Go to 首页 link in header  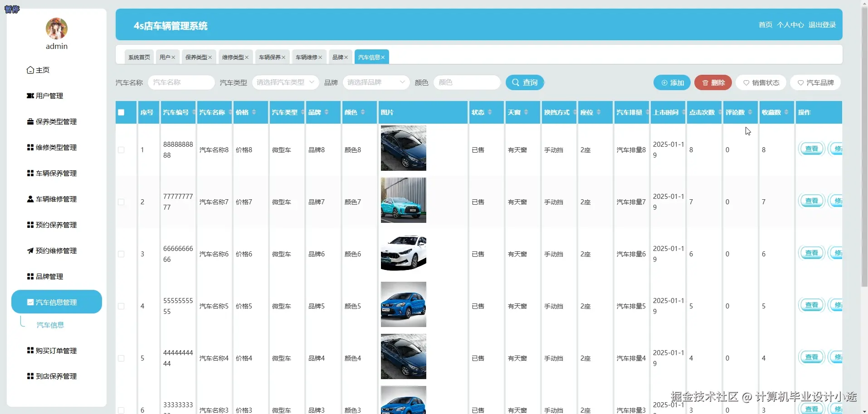[x=766, y=25]
